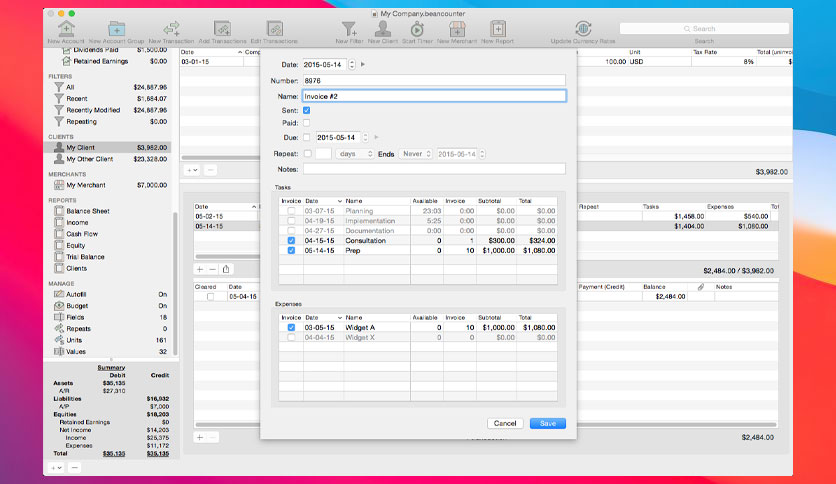Screen dimensions: 836x484
Task: Select My Merchant in sidebar
Action: [x=110, y=185]
